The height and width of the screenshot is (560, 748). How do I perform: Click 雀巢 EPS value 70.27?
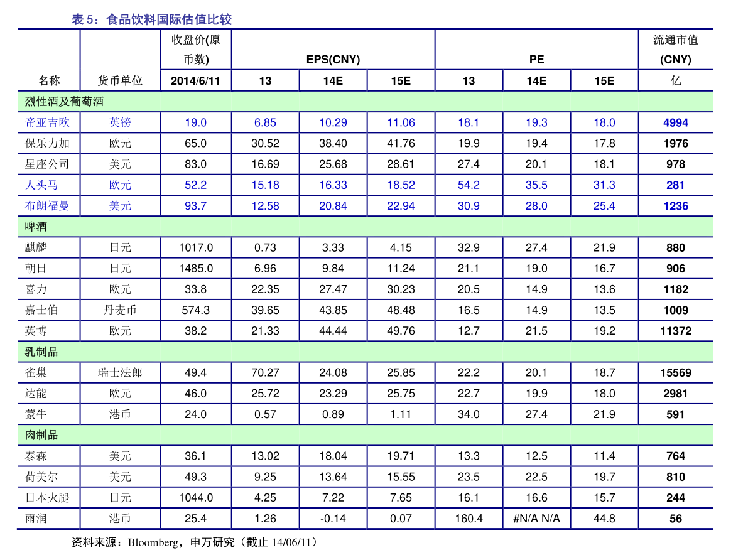point(265,372)
